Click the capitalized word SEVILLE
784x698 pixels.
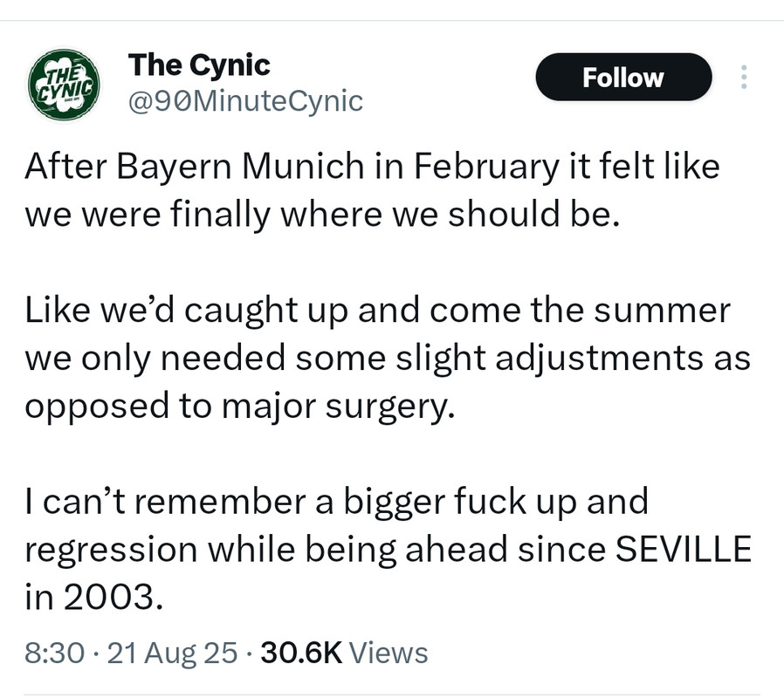(683, 549)
